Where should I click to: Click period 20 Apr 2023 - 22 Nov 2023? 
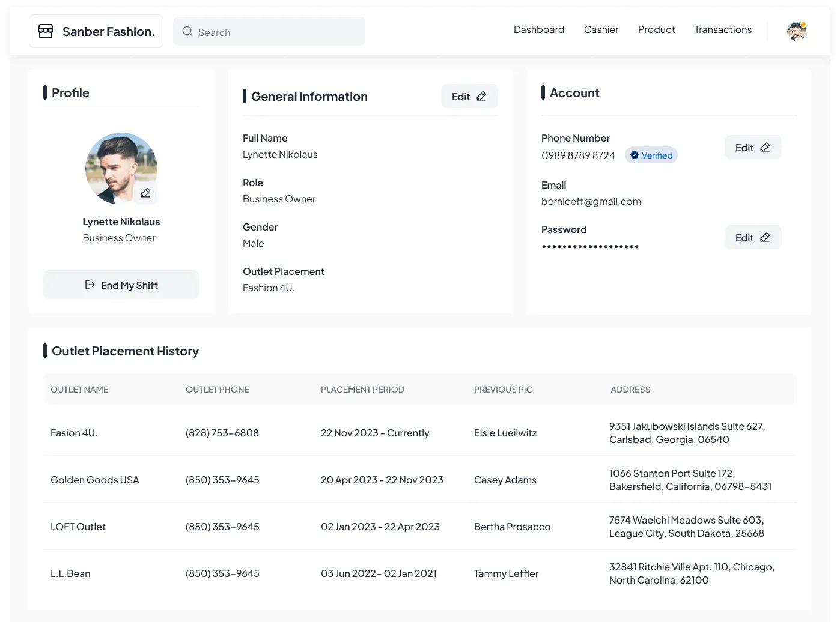tap(382, 480)
